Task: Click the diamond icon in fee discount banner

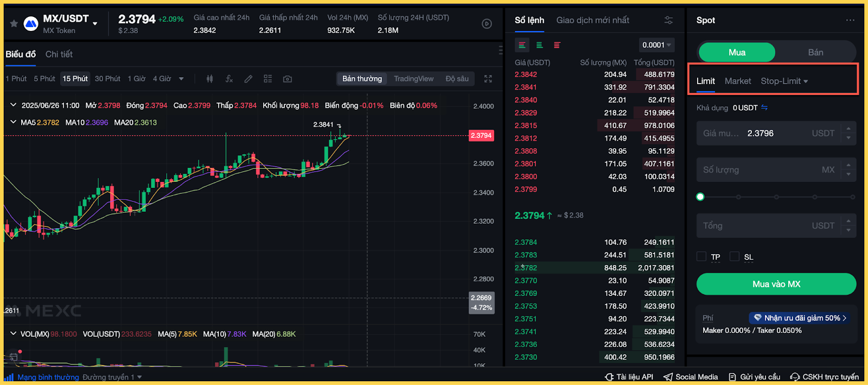Action: (758, 318)
